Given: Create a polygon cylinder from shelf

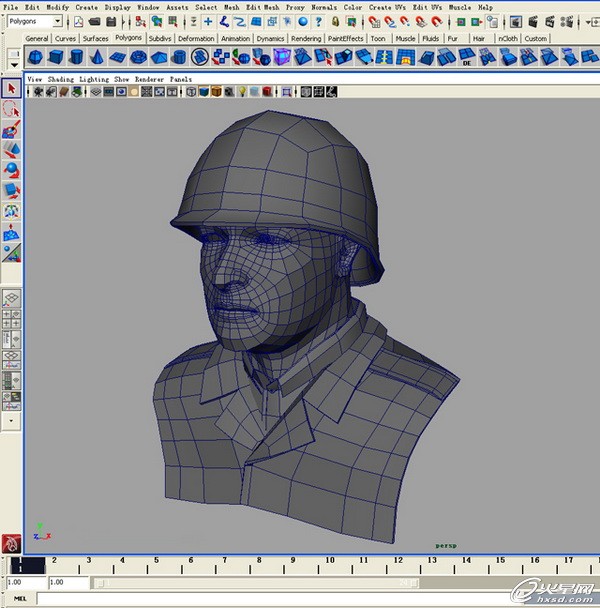Looking at the screenshot, I should coord(76,57).
